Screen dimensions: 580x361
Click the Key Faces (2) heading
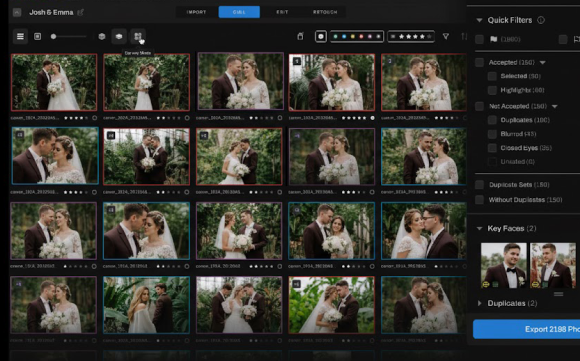(x=512, y=229)
